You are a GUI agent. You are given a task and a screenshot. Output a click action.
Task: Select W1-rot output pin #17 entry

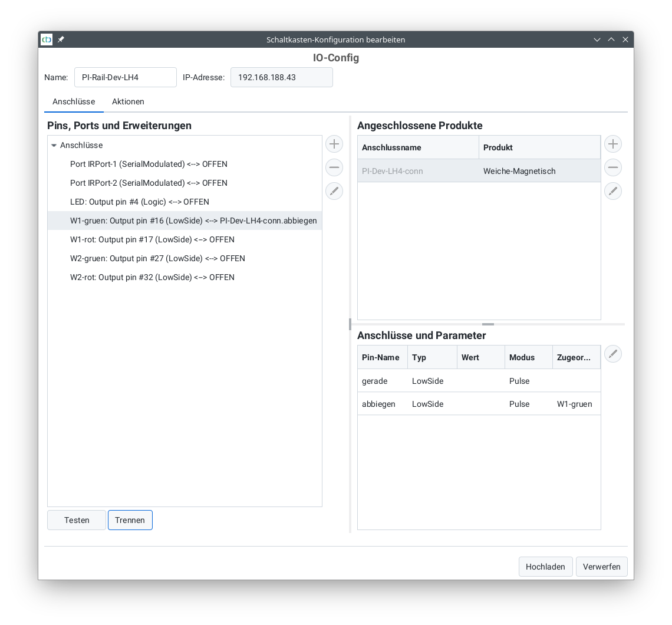(152, 239)
